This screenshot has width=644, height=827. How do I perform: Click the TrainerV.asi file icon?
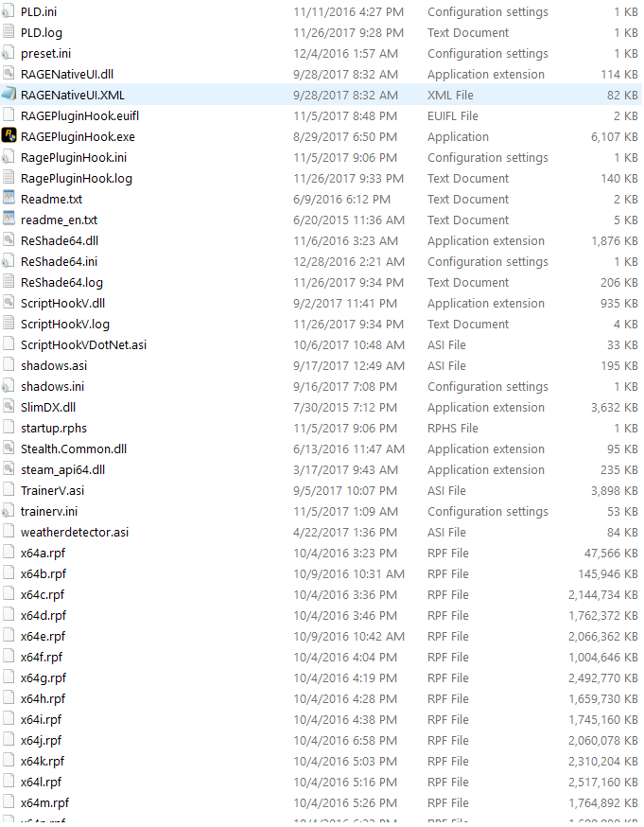[9, 490]
